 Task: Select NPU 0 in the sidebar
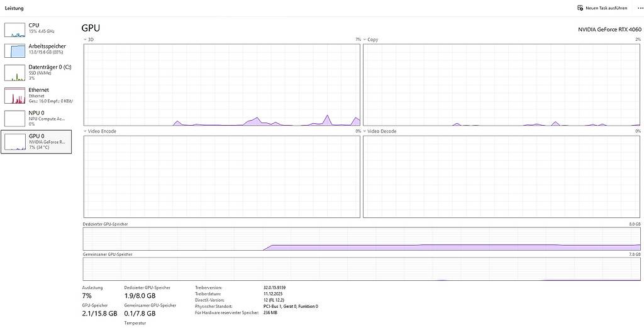[36, 118]
